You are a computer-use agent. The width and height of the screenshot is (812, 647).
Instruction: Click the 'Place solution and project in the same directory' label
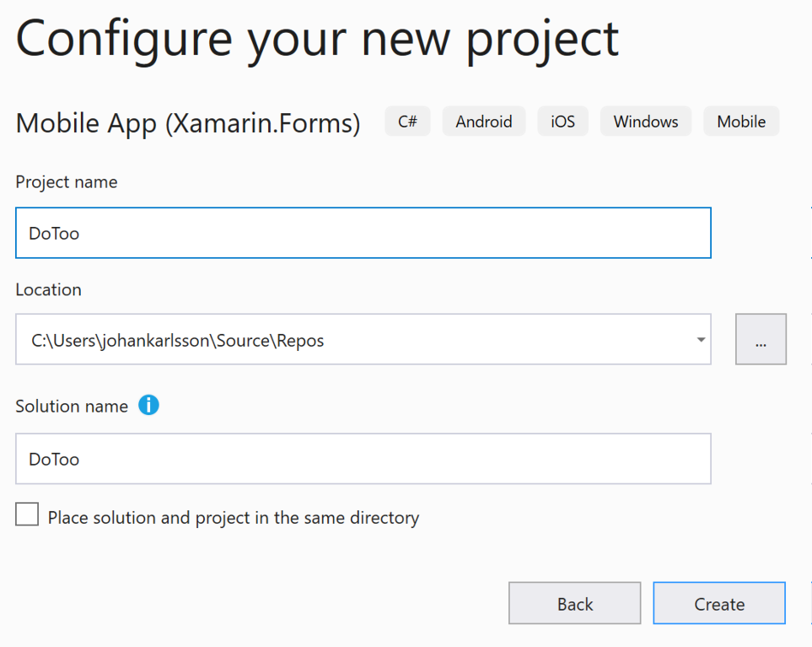pos(234,517)
